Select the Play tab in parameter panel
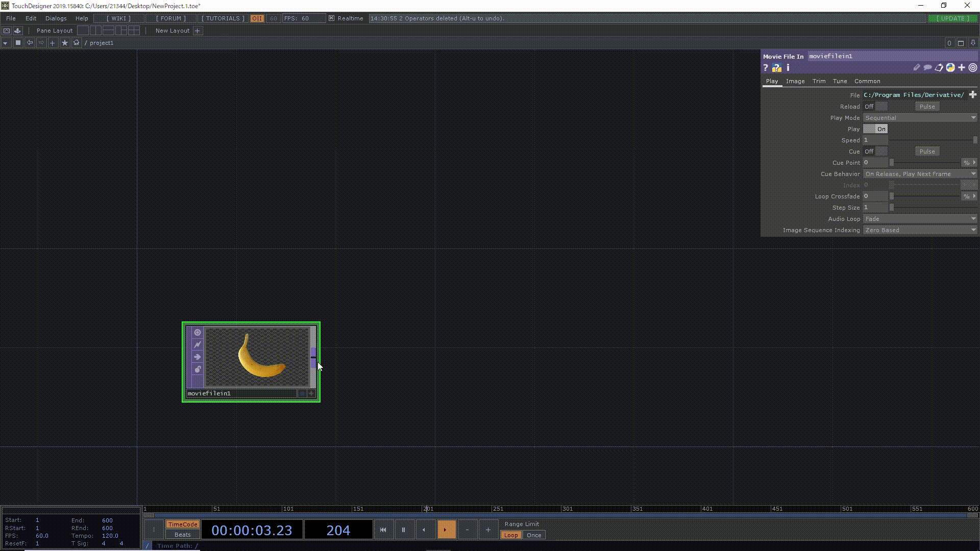Screen dimensions: 980x551 tap(771, 81)
